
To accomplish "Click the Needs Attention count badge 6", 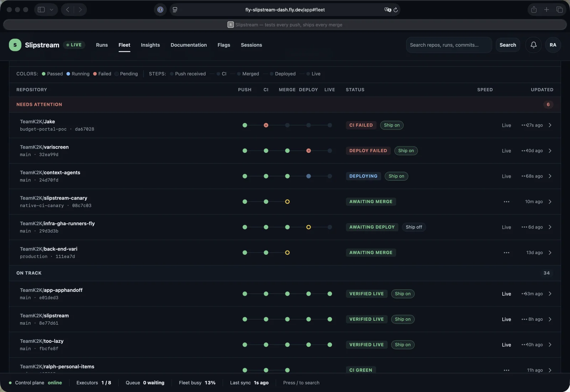I will [548, 104].
